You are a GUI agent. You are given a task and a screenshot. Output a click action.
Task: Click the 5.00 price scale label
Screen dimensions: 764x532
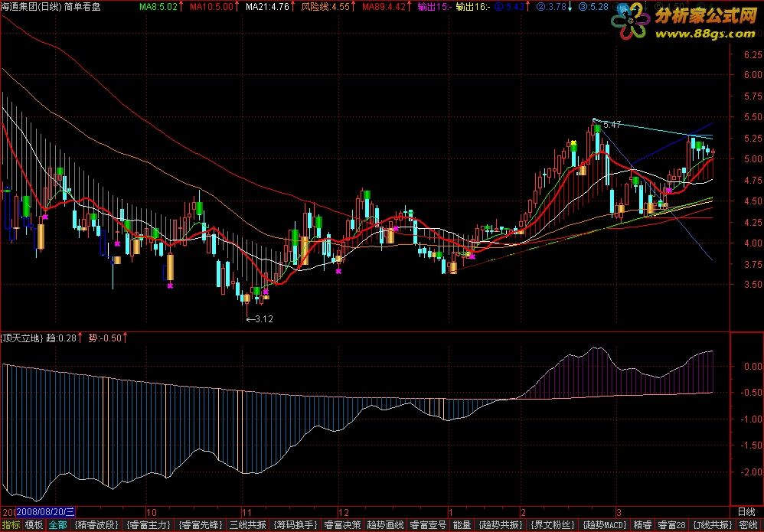coord(753,158)
